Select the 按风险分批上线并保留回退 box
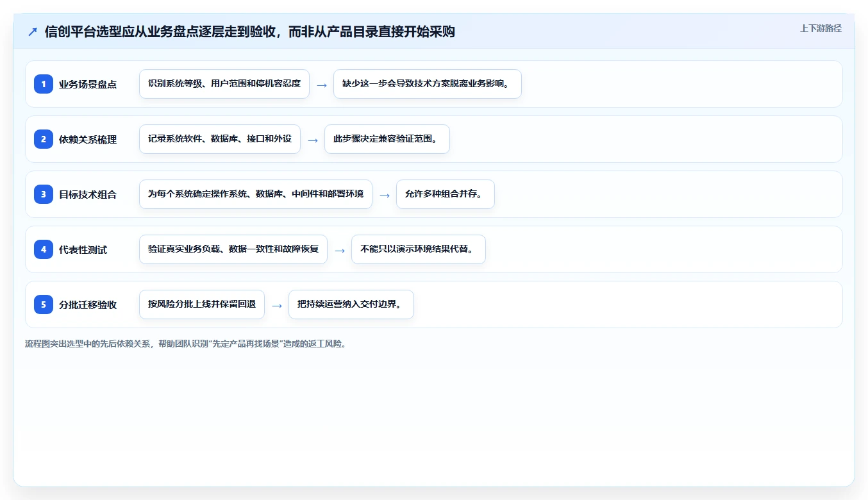 point(202,304)
